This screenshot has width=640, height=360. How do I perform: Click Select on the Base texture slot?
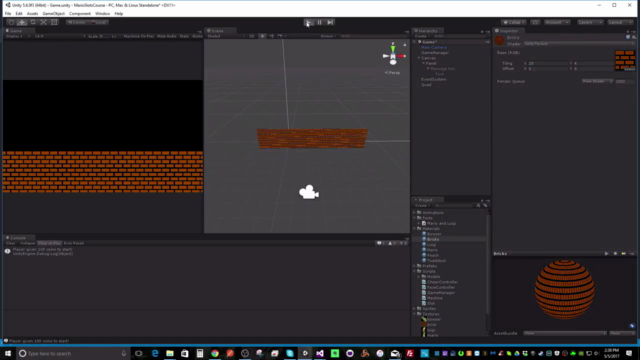click(629, 69)
